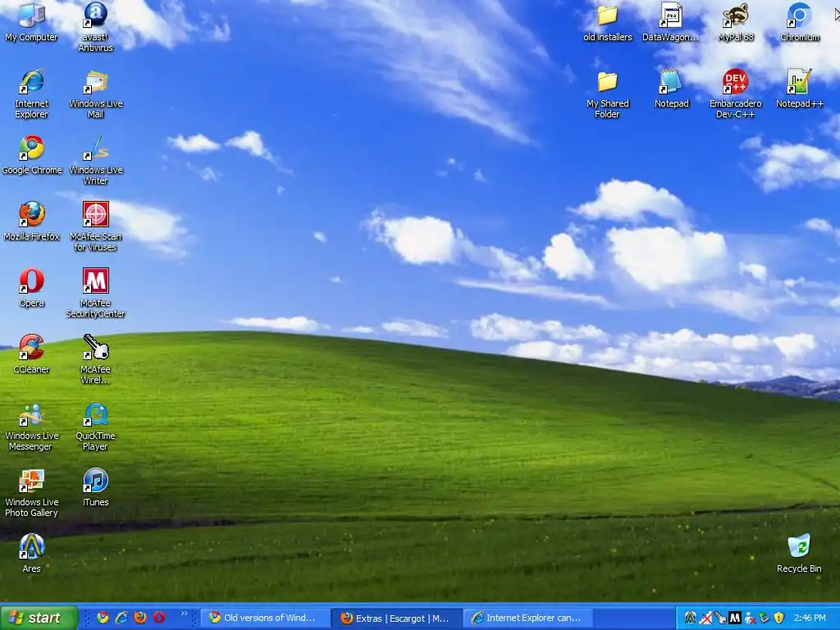Select the Chromium desktop shortcut
The width and height of the screenshot is (840, 630).
pos(799,22)
